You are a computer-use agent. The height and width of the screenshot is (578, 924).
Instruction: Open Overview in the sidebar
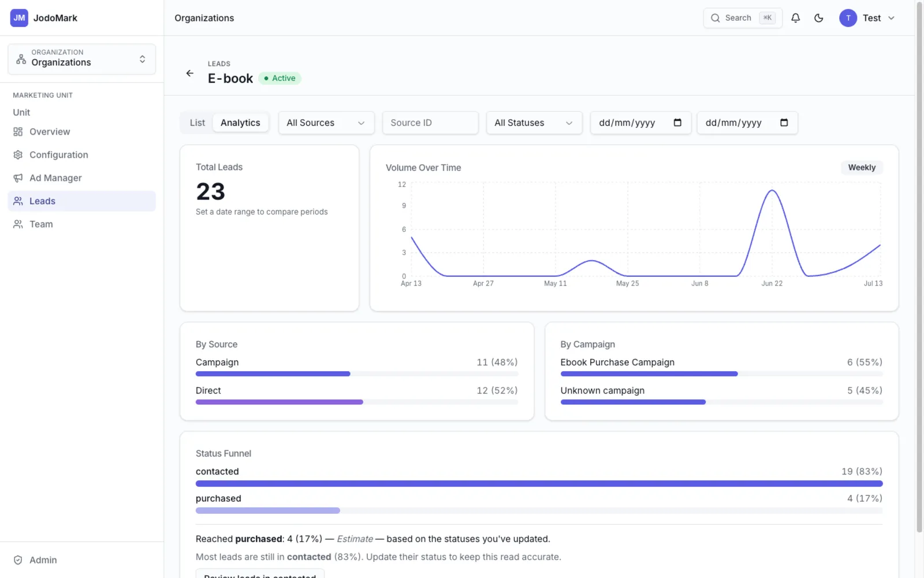click(81, 132)
